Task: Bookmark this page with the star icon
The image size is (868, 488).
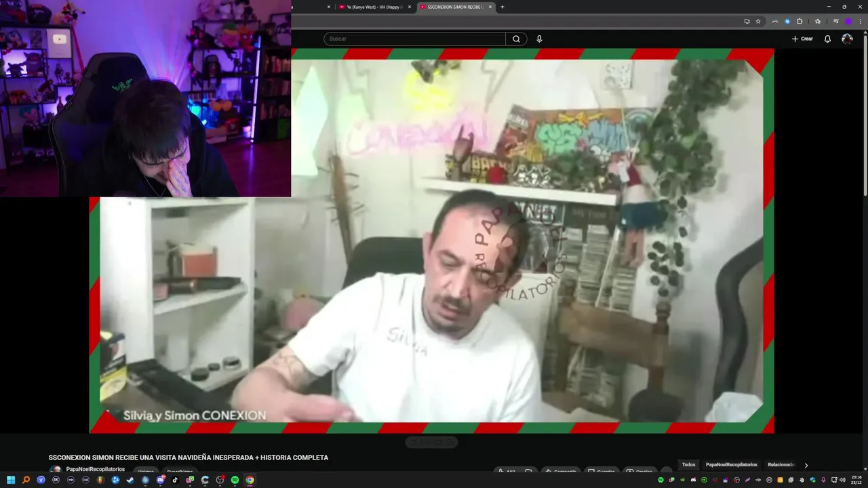Action: pos(758,21)
